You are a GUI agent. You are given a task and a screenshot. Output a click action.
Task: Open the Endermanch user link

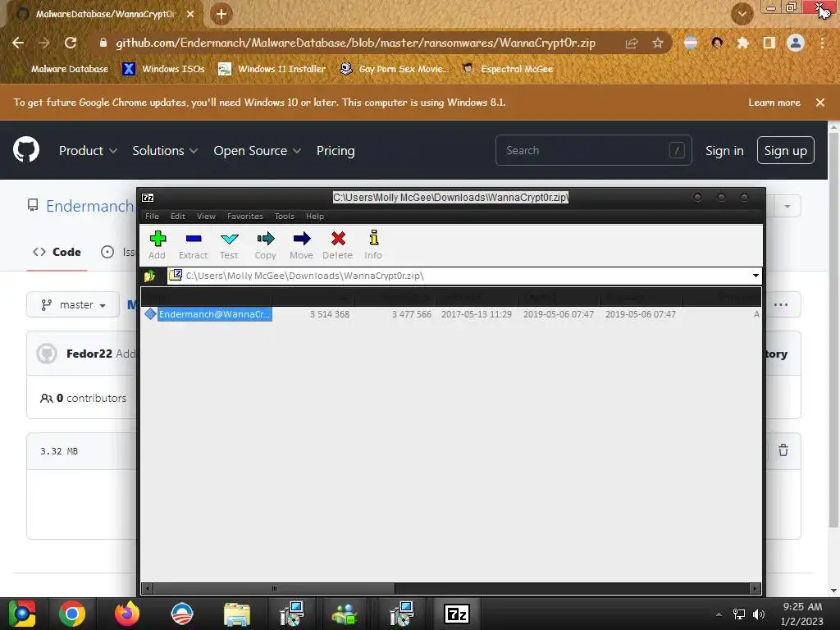point(89,206)
